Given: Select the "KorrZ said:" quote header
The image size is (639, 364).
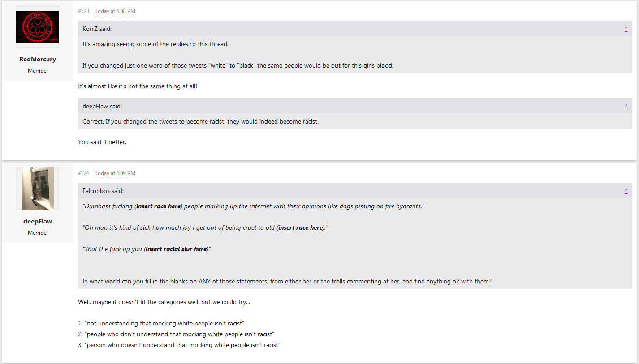Looking at the screenshot, I should [x=97, y=29].
